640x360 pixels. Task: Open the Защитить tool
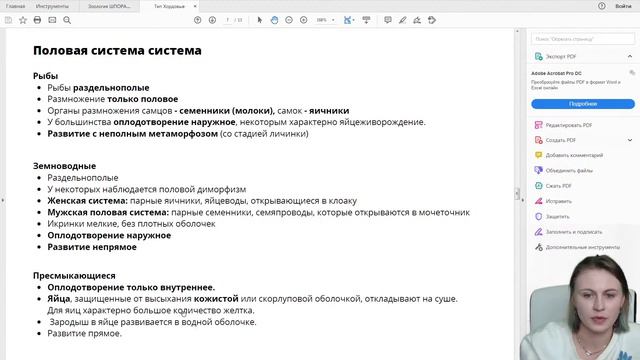tap(552, 216)
